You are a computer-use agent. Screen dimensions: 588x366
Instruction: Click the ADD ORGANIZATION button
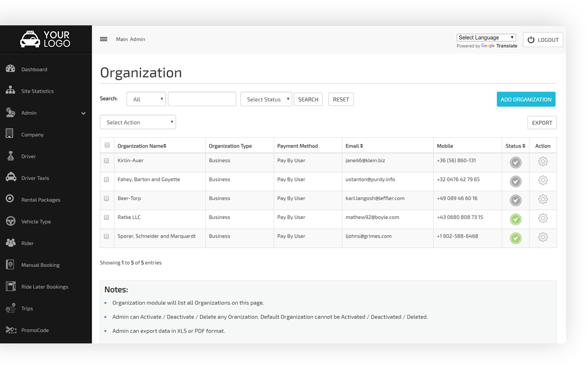point(526,99)
